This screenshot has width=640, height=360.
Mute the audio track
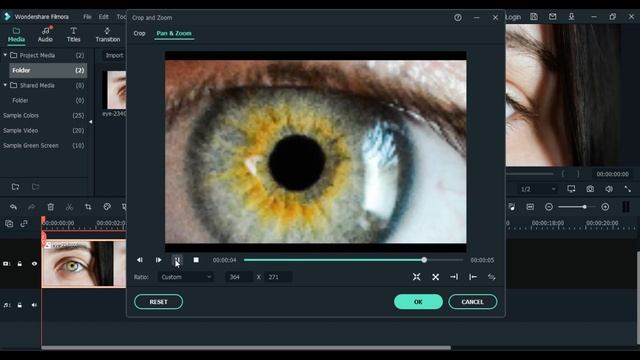pyautogui.click(x=34, y=305)
